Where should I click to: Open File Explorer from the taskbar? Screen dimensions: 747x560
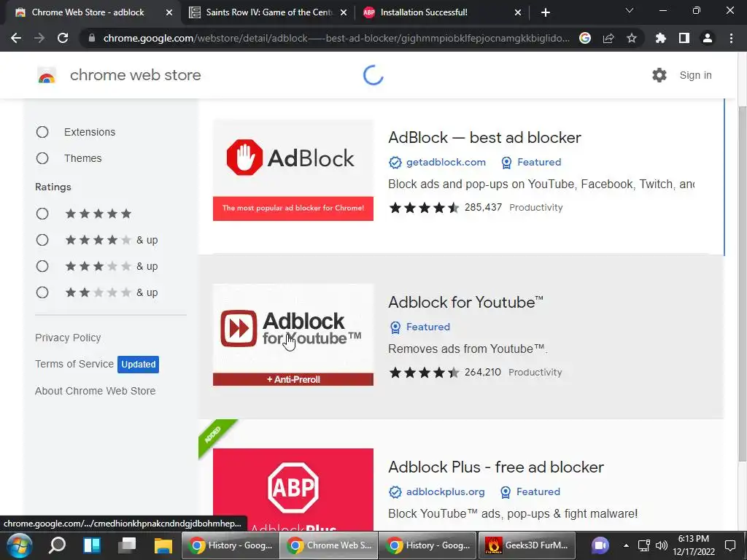163,545
